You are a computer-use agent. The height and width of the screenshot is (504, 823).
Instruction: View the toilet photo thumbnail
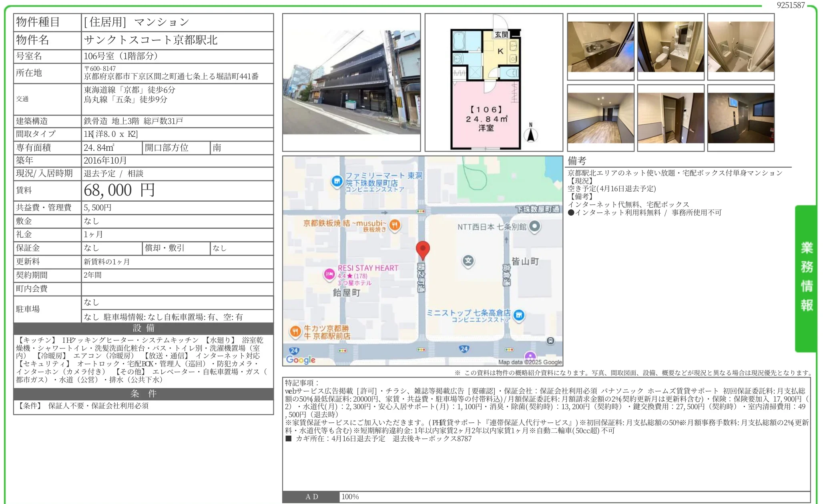(x=670, y=47)
